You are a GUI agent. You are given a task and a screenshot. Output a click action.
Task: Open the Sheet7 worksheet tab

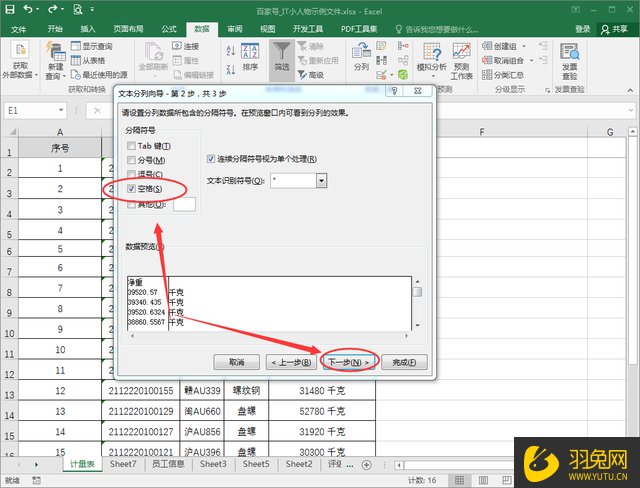click(x=123, y=464)
